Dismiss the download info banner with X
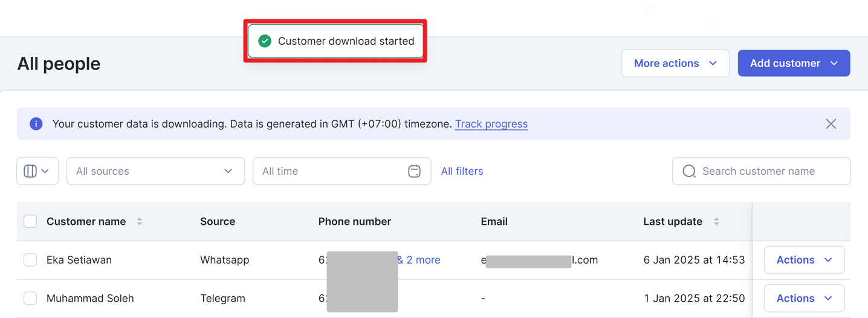 click(x=831, y=124)
